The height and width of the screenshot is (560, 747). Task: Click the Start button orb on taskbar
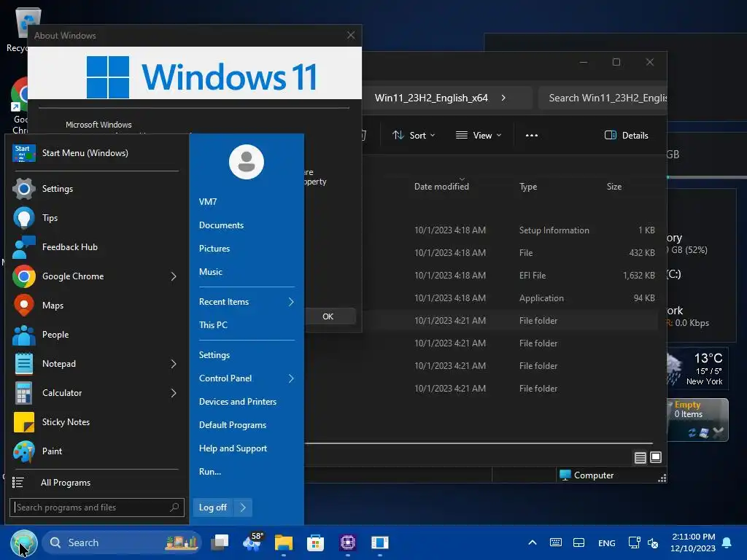(x=24, y=542)
